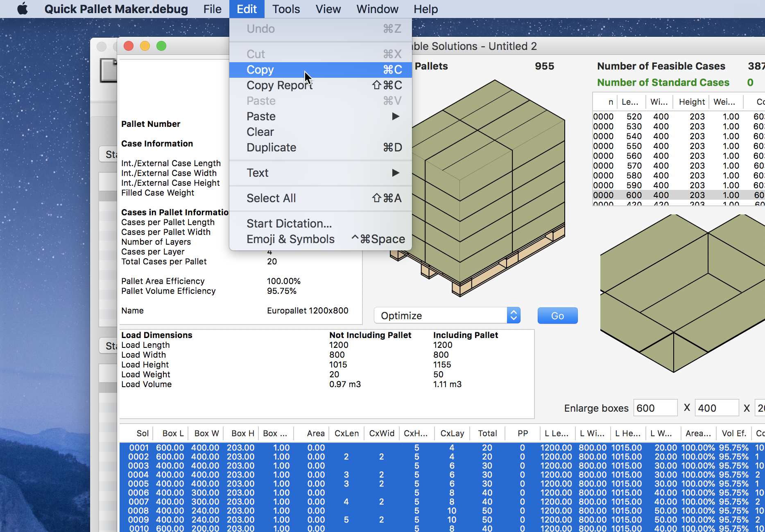Open Emoji & Symbols from Edit menu
The height and width of the screenshot is (532, 765).
pos(320,239)
